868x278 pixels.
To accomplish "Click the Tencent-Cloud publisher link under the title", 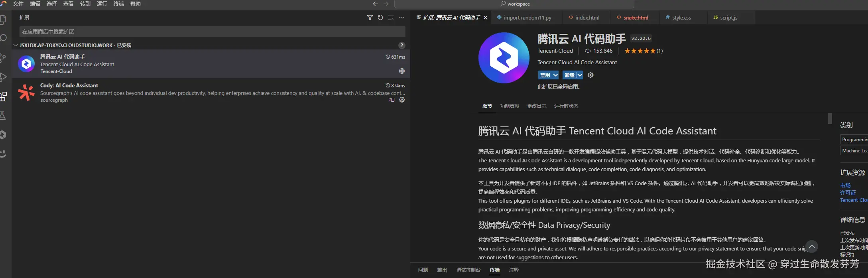I will point(555,51).
